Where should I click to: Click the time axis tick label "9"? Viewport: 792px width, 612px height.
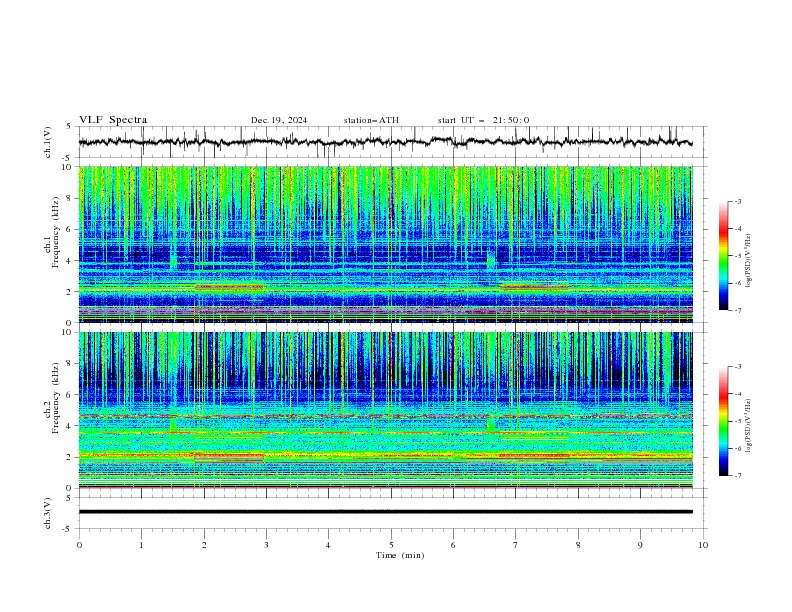pos(640,545)
